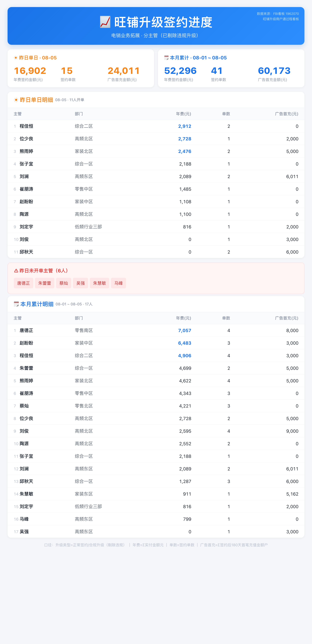Click the 4,343 年费 value for 崔朋涛
312x644 pixels.
(185, 393)
